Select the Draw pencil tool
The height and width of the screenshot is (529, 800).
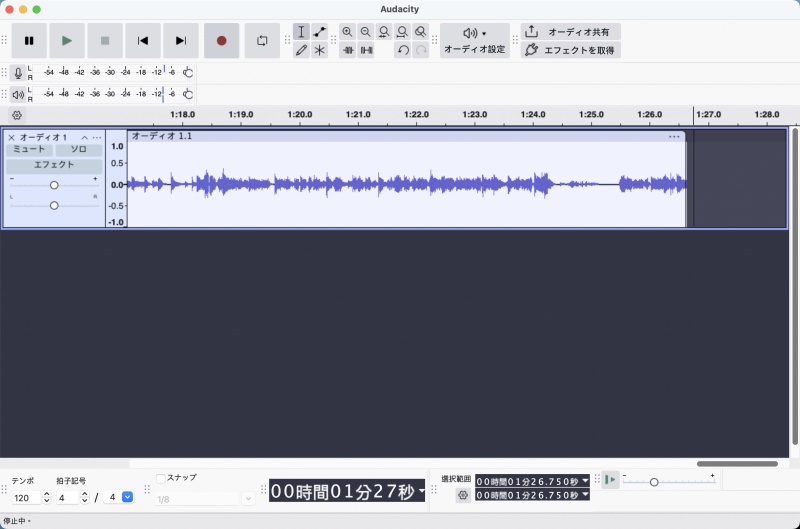(x=301, y=50)
